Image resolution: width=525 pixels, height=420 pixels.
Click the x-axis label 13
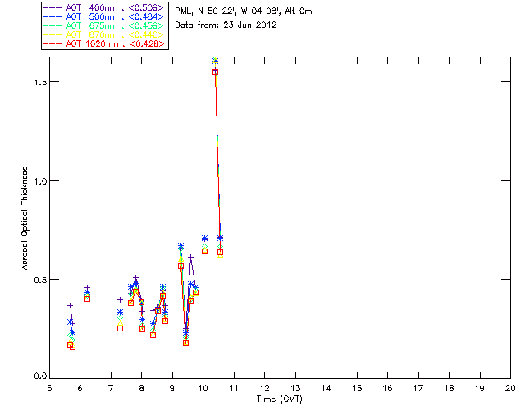click(x=295, y=388)
